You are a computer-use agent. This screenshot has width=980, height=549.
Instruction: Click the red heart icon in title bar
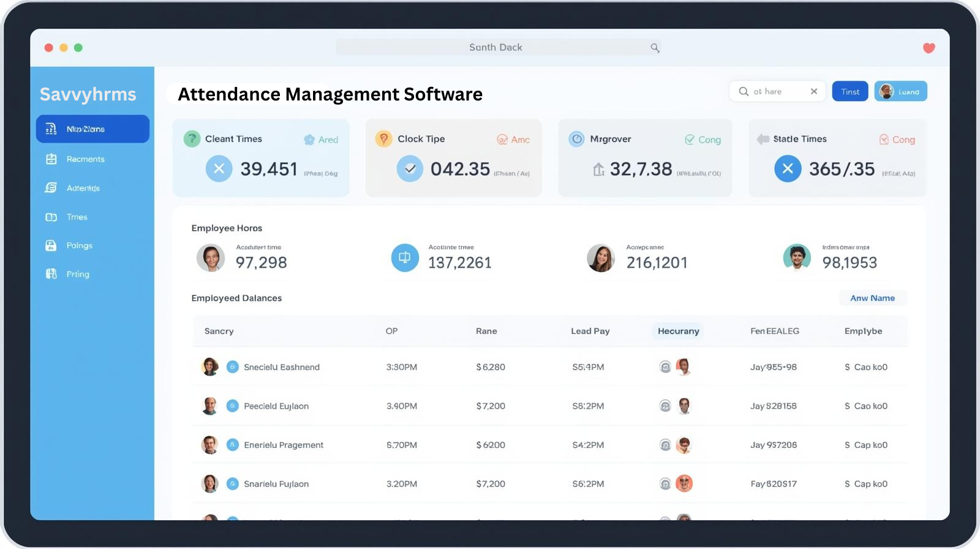929,48
